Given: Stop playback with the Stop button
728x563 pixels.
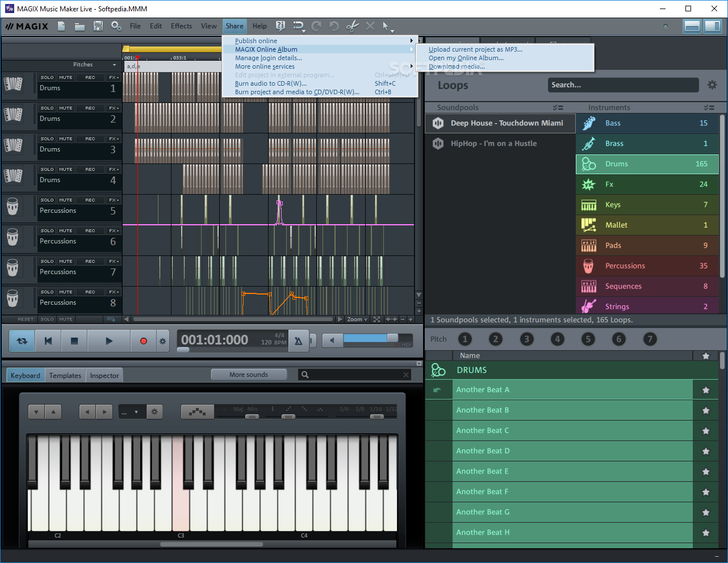Looking at the screenshot, I should pos(74,341).
